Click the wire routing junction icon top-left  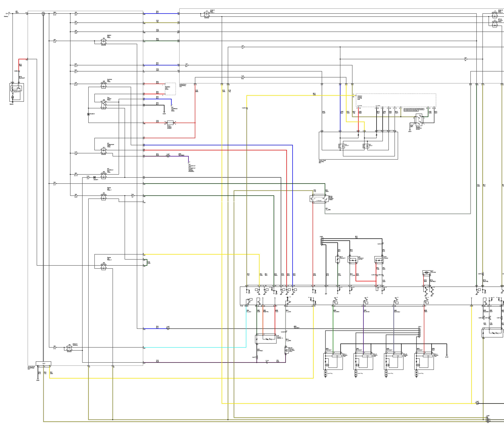[x=43, y=12]
